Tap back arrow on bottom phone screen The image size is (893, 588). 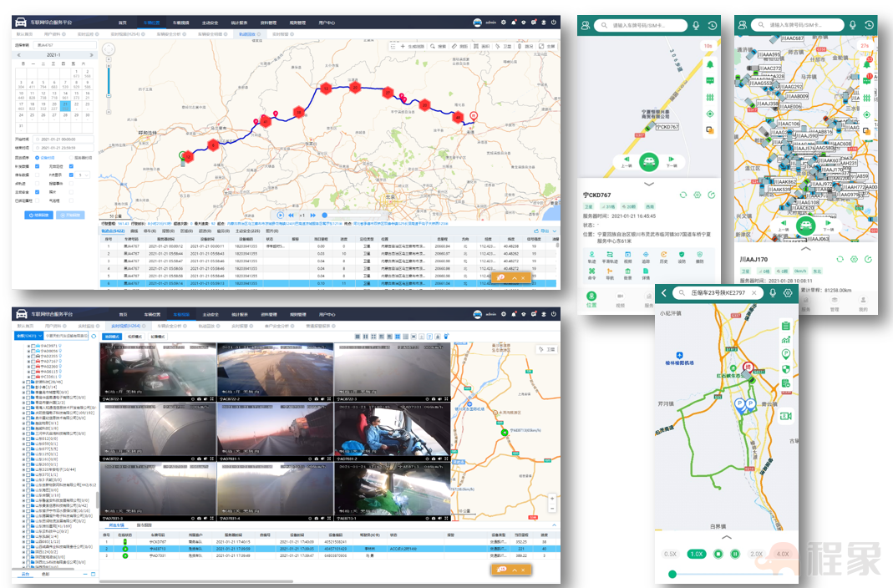tap(664, 292)
